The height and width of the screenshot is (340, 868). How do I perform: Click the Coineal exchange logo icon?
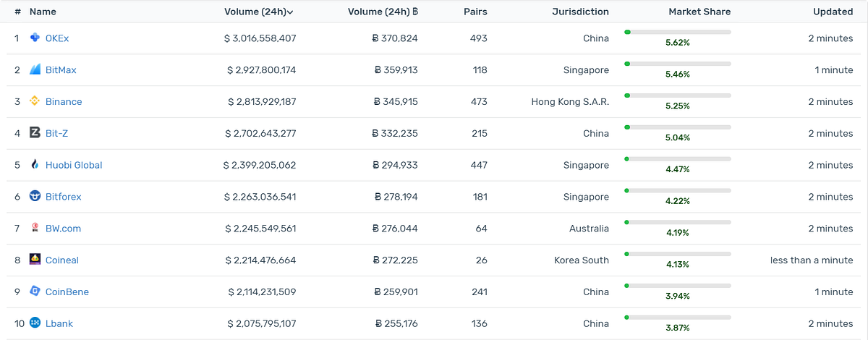coord(35,260)
